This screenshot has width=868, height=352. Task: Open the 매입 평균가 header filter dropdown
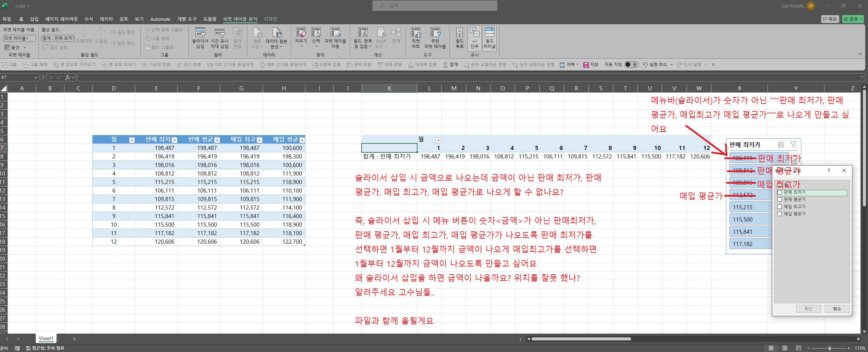coord(302,140)
